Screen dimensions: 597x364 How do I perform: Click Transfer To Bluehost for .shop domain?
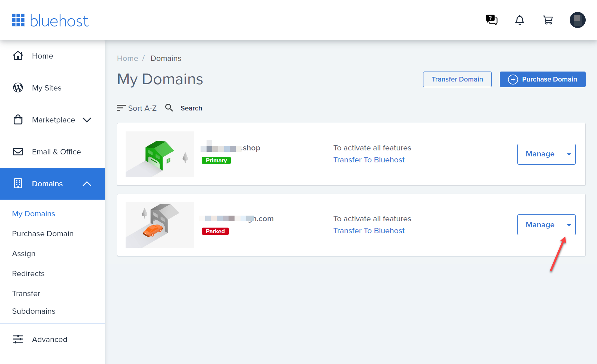(369, 160)
